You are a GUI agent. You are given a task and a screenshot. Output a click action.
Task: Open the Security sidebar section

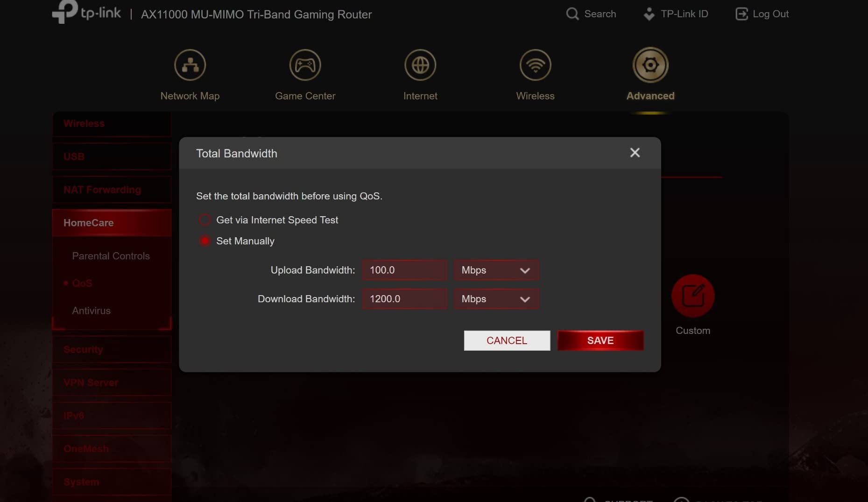(112, 350)
